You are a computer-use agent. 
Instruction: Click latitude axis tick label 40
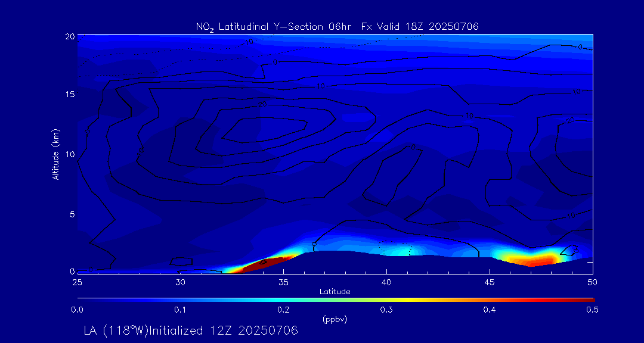coord(386,282)
